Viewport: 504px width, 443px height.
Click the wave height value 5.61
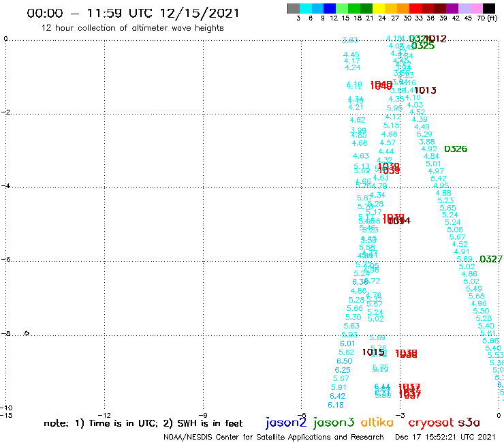488,333
